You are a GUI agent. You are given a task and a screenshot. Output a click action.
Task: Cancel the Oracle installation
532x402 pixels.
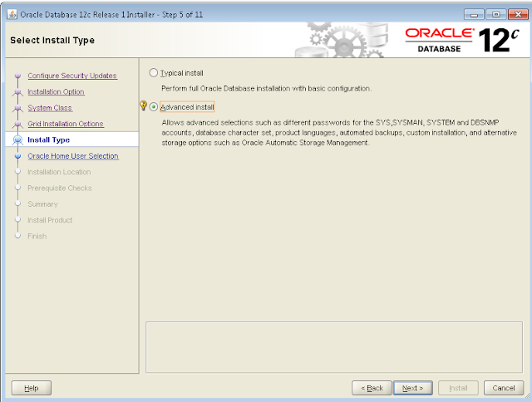pos(504,388)
